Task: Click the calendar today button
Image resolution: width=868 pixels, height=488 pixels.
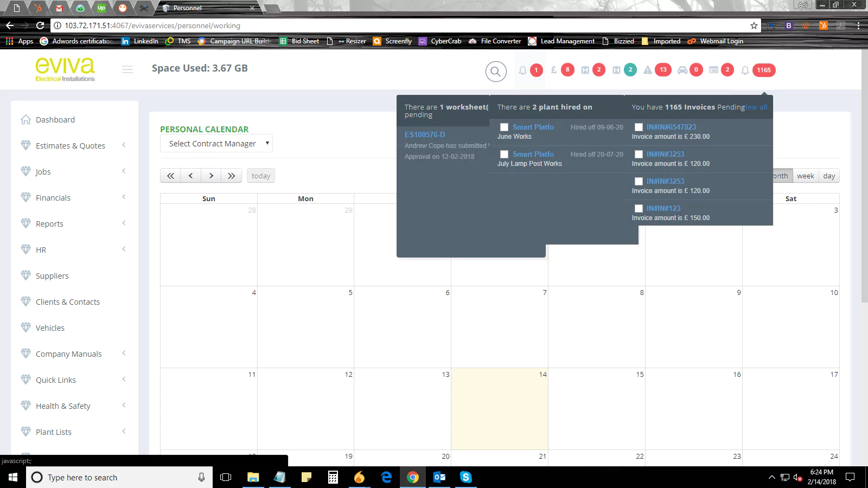Action: pos(261,176)
